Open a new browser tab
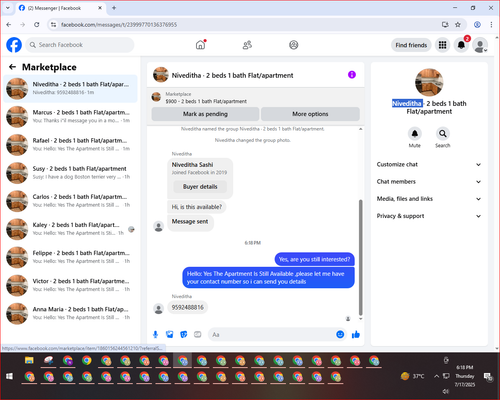Image resolution: width=500 pixels, height=400 pixels. (114, 8)
